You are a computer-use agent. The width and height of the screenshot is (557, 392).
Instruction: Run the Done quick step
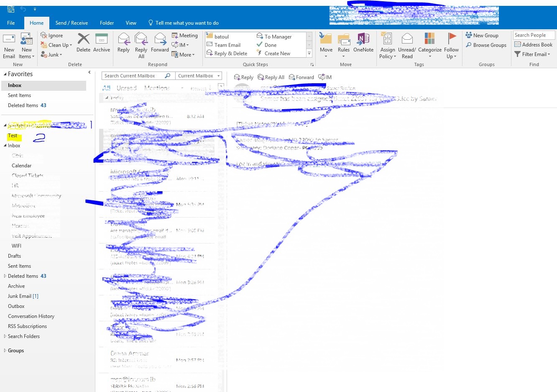(x=267, y=45)
